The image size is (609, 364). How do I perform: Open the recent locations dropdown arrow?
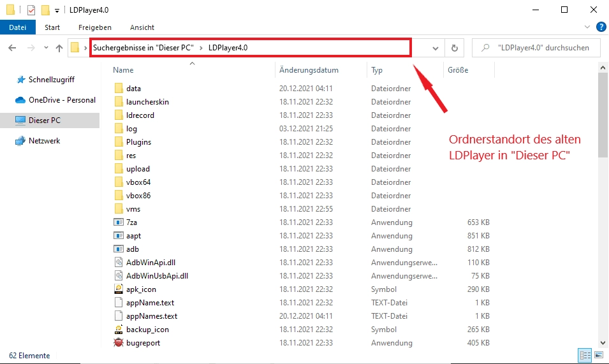point(46,48)
